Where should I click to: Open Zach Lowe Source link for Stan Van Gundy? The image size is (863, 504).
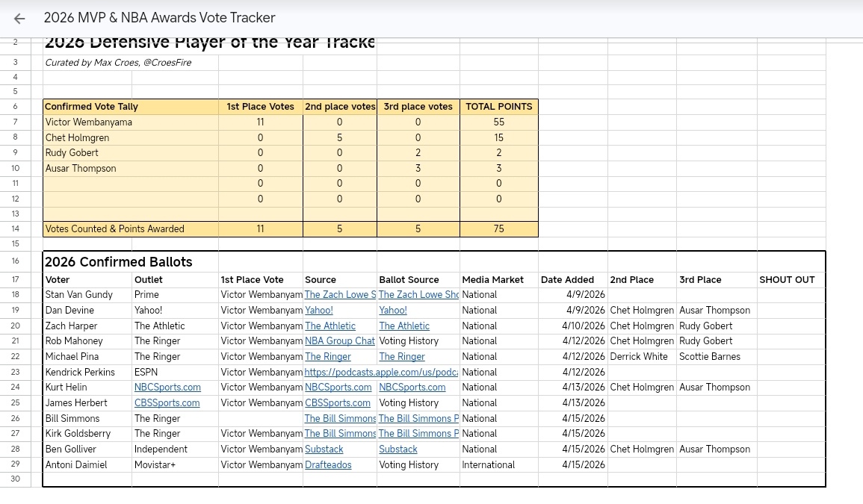(340, 295)
